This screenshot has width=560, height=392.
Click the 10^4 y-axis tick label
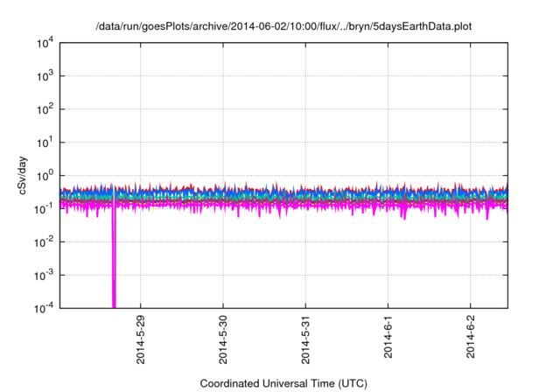click(x=45, y=43)
